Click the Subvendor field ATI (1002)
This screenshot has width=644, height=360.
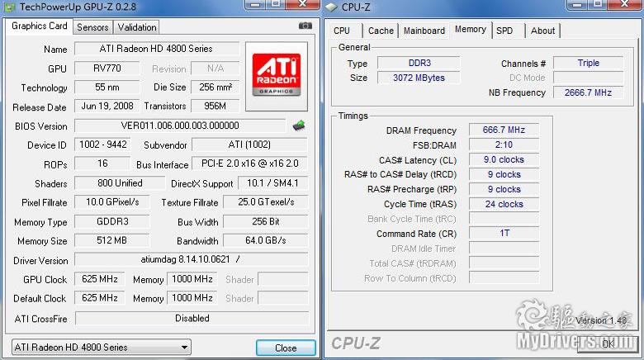[x=249, y=144]
